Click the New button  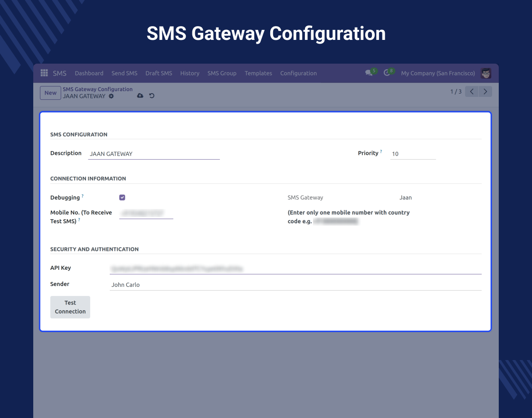coord(50,93)
